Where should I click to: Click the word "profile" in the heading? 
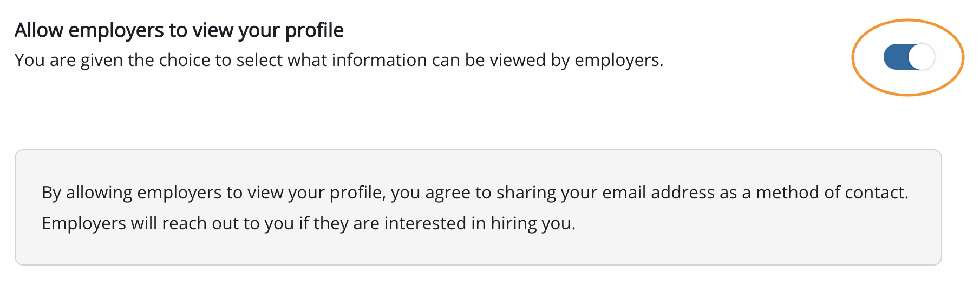[314, 30]
